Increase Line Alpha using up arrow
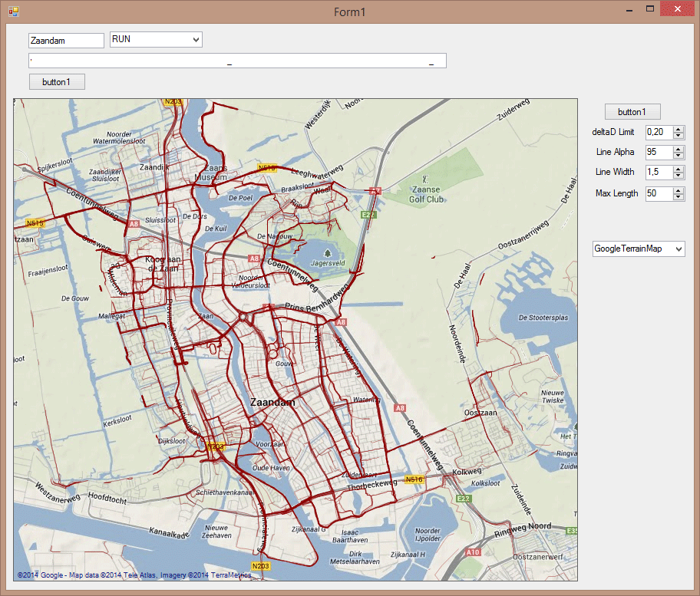Image resolution: width=700 pixels, height=596 pixels. click(678, 149)
